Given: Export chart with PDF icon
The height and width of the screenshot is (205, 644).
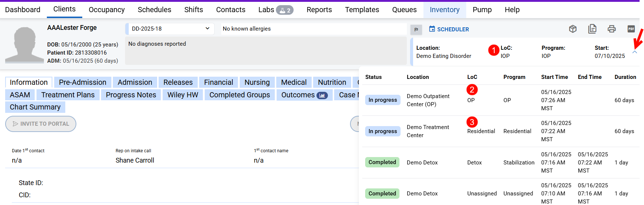Looking at the screenshot, I should point(631,29).
